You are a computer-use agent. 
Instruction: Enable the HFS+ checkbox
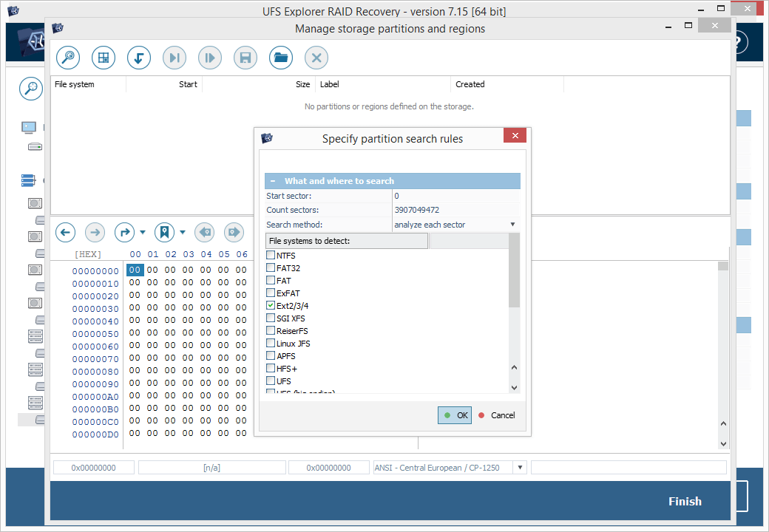pos(271,369)
